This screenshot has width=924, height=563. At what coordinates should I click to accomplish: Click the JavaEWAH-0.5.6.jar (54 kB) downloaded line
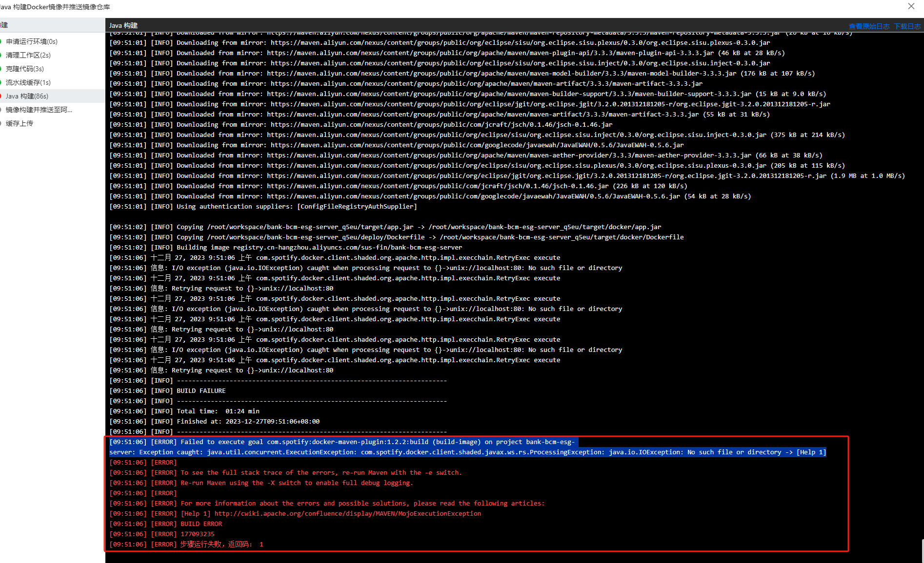pyautogui.click(x=430, y=196)
